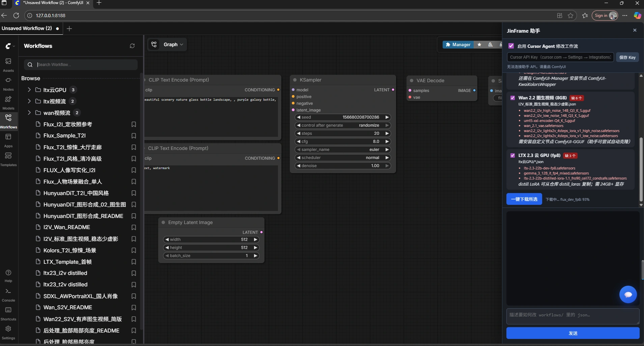Collapse the KSampler node via its dot
644x346 pixels.
295,80
